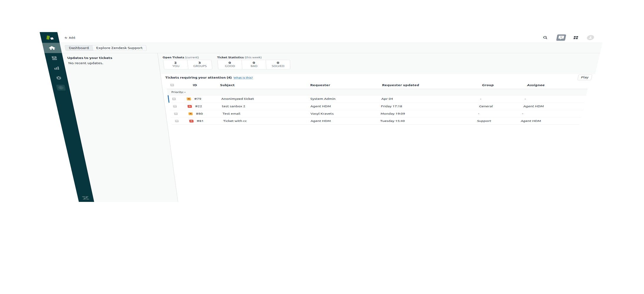Image resolution: width=644 pixels, height=294 pixels.
Task: Click the + Add button
Action: tap(70, 38)
